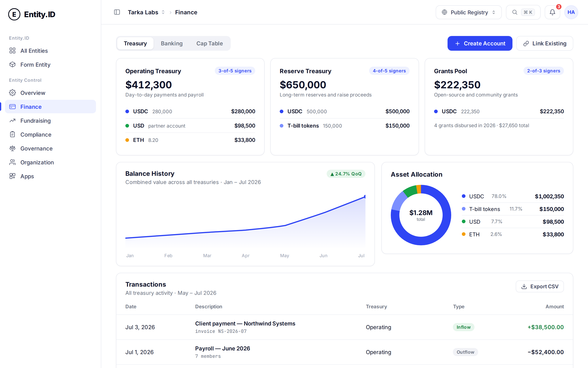This screenshot has width=588, height=368.
Task: Click the donut chart center $1.28M total
Action: 421,215
